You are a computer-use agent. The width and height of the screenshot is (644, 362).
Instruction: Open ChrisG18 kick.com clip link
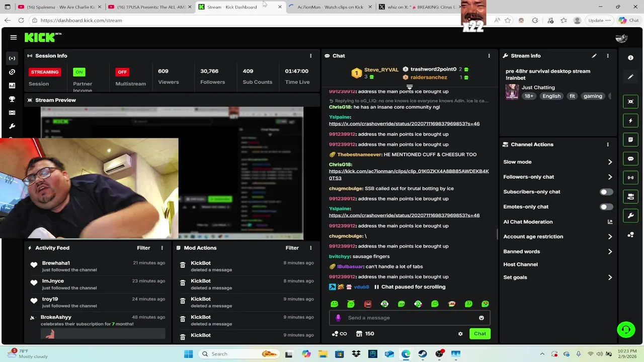coord(409,174)
